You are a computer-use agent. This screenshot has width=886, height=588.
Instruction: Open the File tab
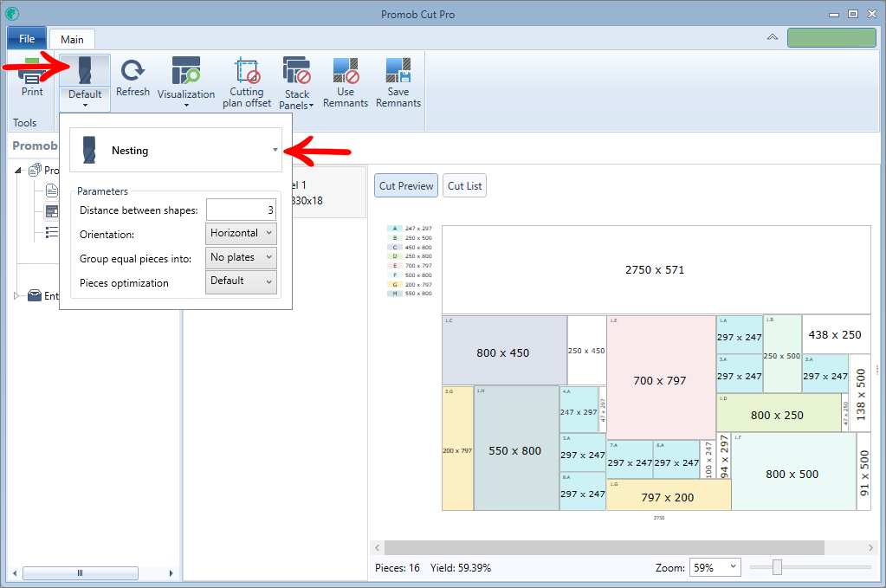(27, 38)
